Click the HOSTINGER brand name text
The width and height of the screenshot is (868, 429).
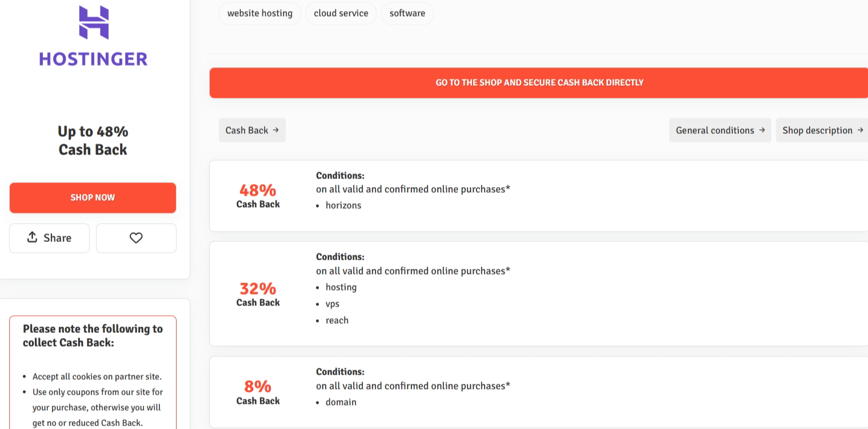click(x=93, y=59)
